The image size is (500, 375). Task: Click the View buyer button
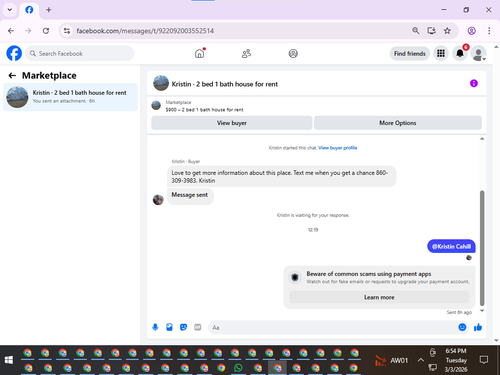click(x=232, y=123)
